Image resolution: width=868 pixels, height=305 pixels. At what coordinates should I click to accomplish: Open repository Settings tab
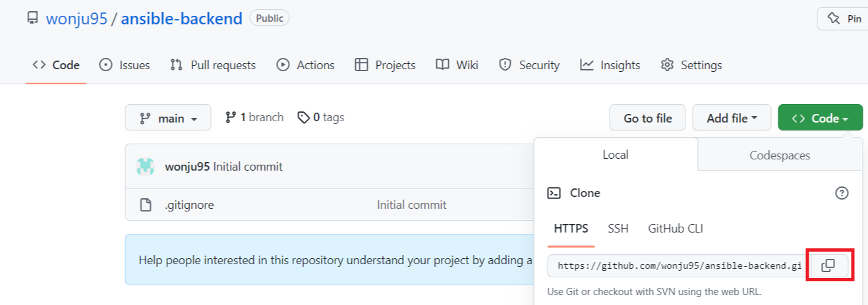click(x=691, y=65)
